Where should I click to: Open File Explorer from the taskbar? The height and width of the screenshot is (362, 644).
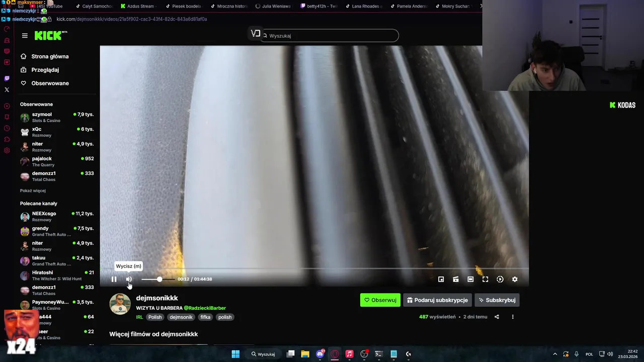point(305,354)
